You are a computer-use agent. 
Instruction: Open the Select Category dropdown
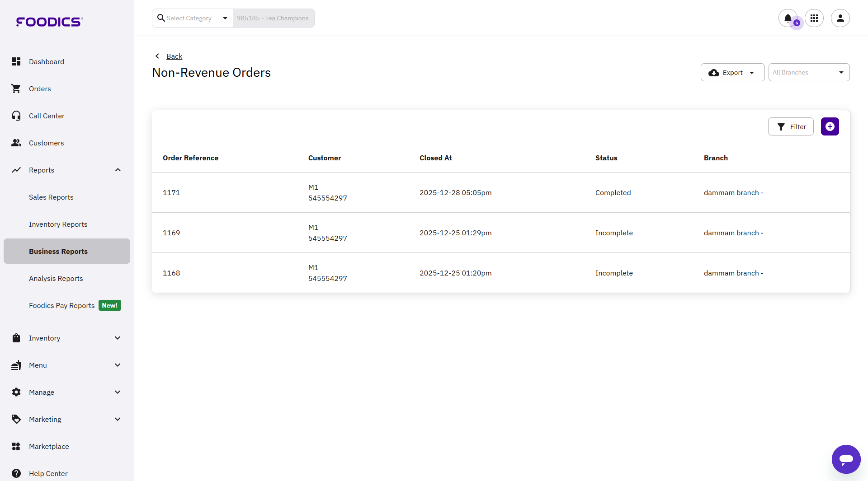point(193,19)
